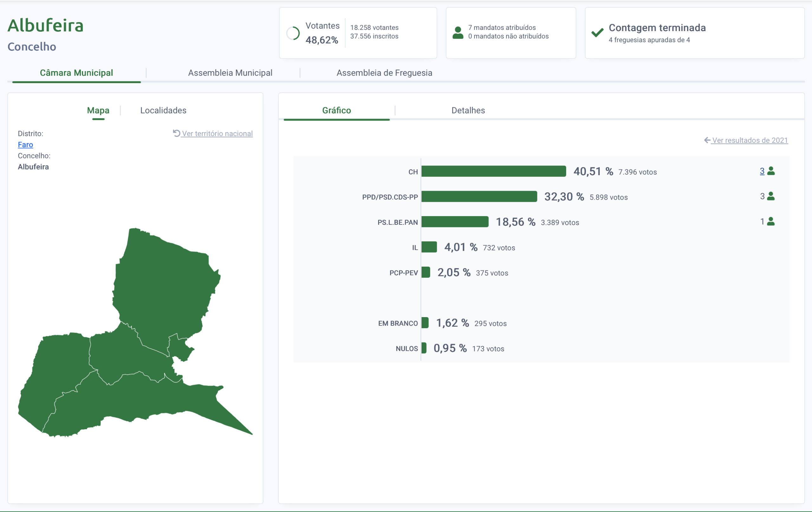This screenshot has width=812, height=512.
Task: Open the Detalhes results tab
Action: [468, 110]
